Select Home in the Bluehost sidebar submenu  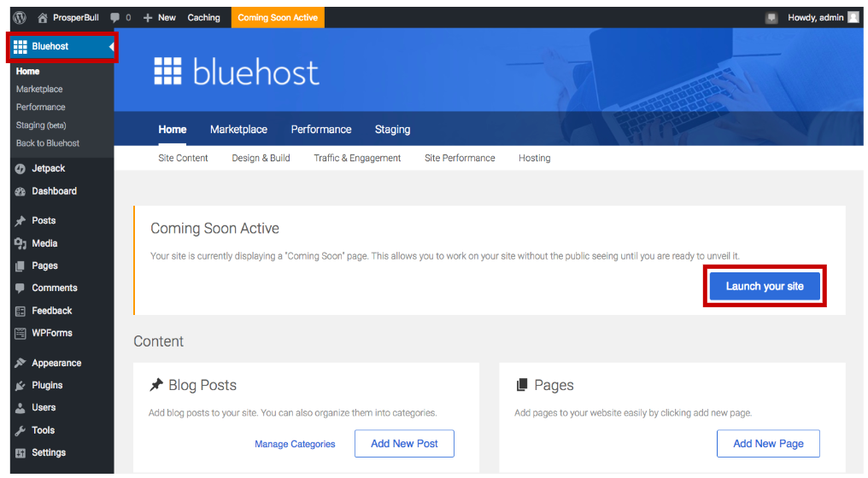pyautogui.click(x=27, y=72)
